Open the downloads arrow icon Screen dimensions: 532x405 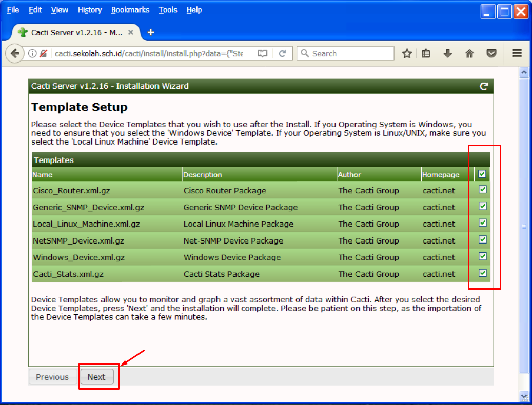447,53
